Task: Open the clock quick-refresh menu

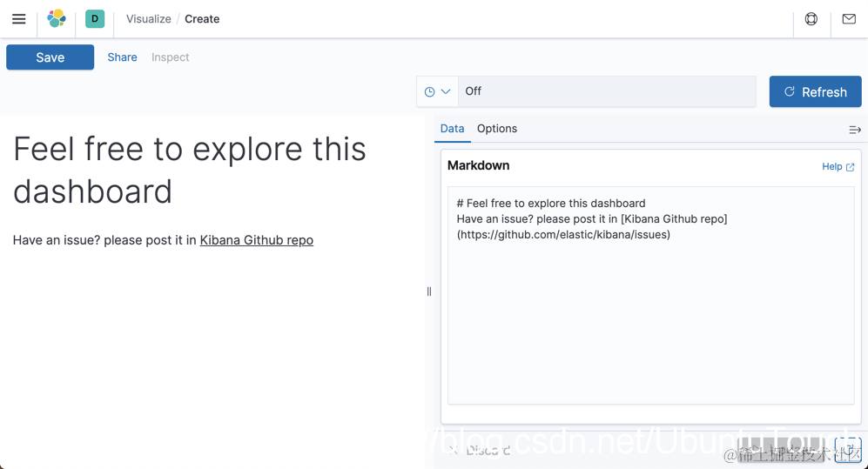Action: pos(437,92)
